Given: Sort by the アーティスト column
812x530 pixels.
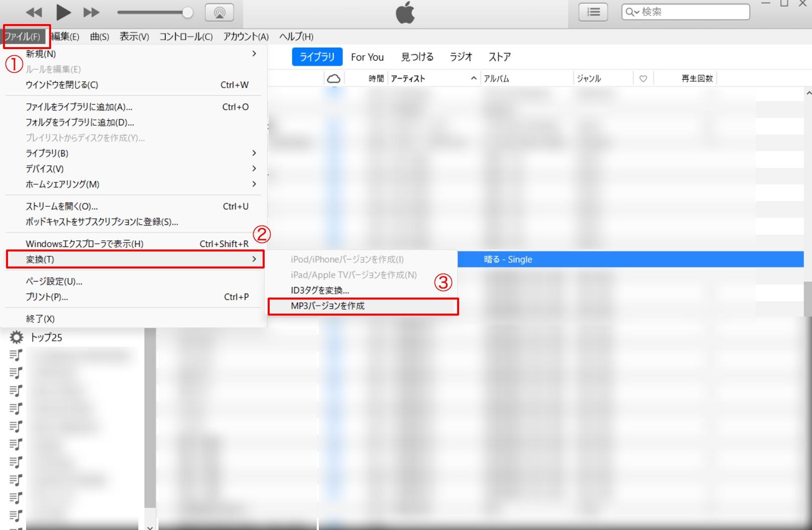Looking at the screenshot, I should click(408, 79).
